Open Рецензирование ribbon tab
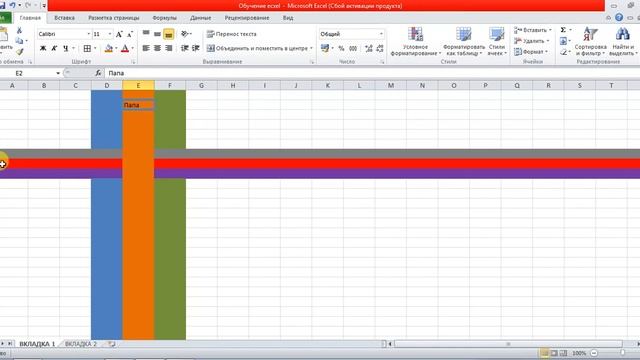 [247, 18]
